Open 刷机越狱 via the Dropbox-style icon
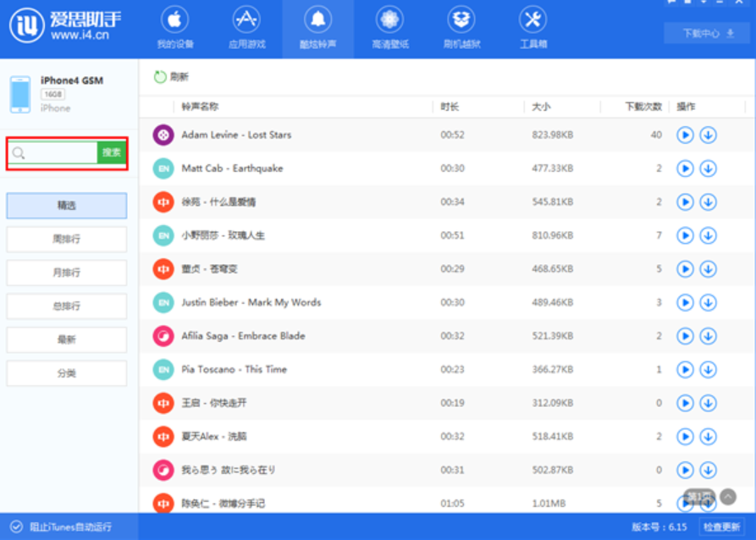 click(461, 27)
